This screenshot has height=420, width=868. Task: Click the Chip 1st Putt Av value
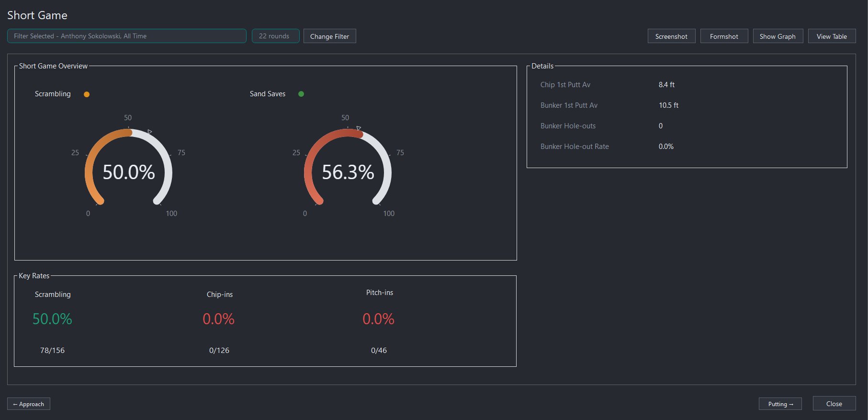coord(666,85)
